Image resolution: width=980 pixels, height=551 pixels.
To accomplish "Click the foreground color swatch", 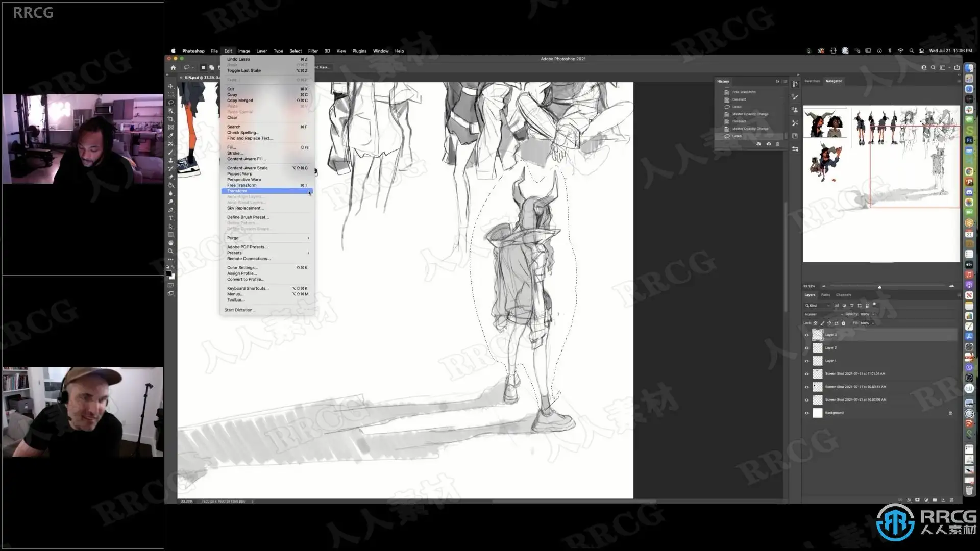I will click(x=168, y=273).
